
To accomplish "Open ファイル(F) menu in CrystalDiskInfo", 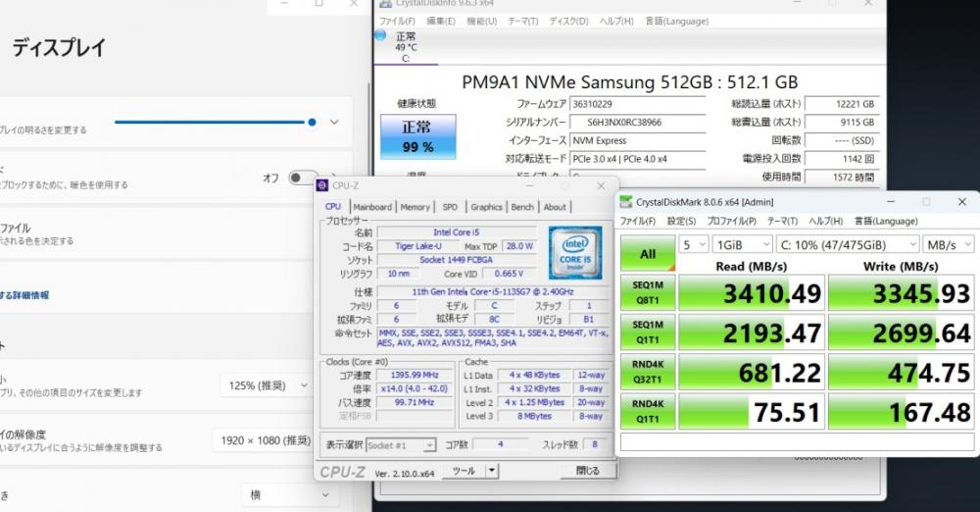I will coord(397,22).
